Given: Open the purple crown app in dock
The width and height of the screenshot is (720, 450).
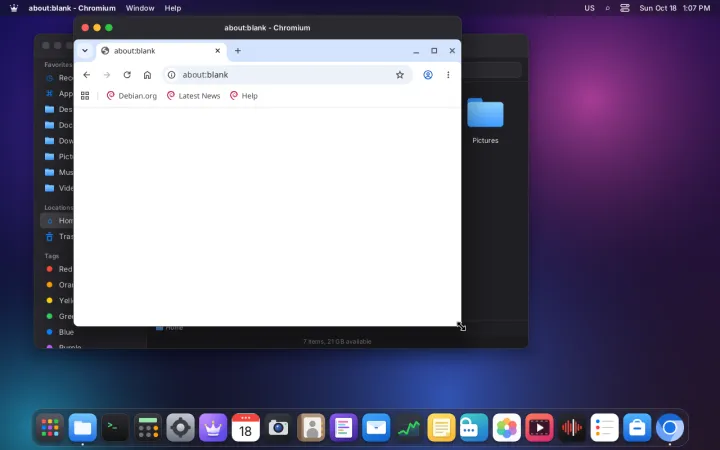Looking at the screenshot, I should (x=213, y=428).
